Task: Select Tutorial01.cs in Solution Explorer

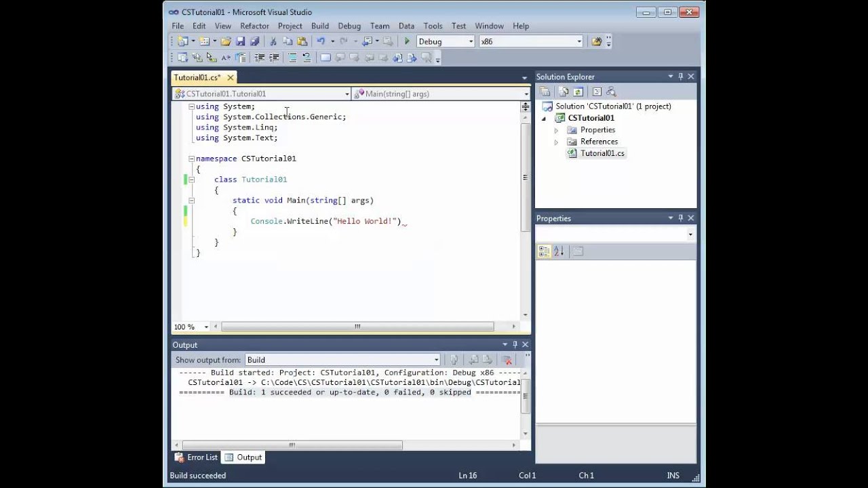Action: (602, 153)
